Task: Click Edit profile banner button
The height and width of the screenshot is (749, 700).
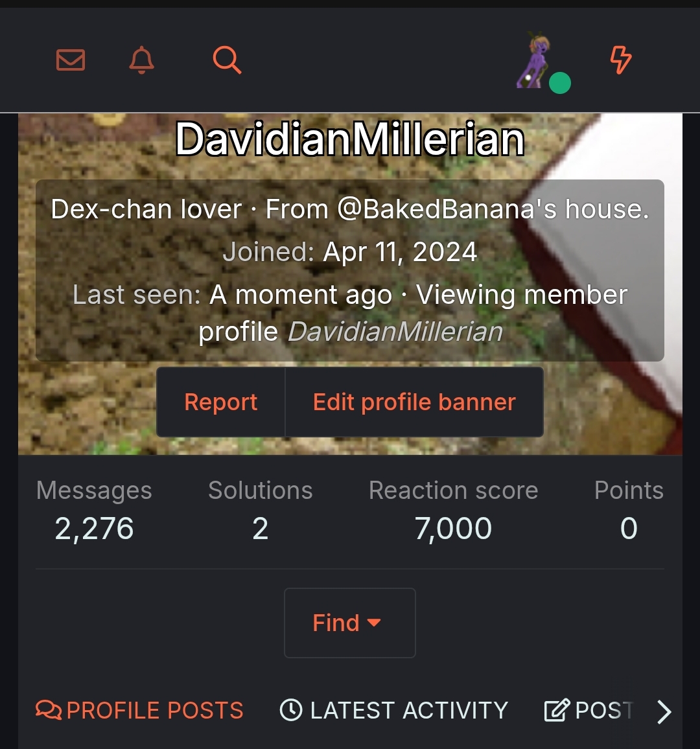Action: point(414,402)
